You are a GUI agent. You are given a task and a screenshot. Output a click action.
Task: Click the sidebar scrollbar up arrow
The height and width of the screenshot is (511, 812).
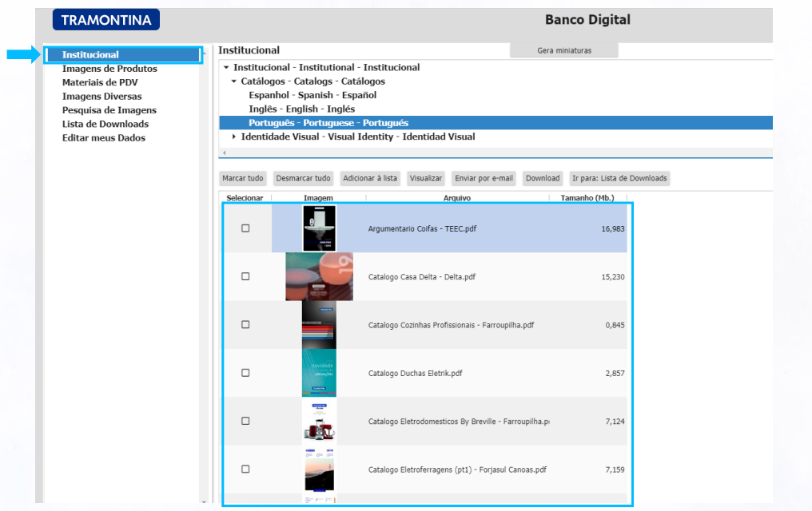204,52
